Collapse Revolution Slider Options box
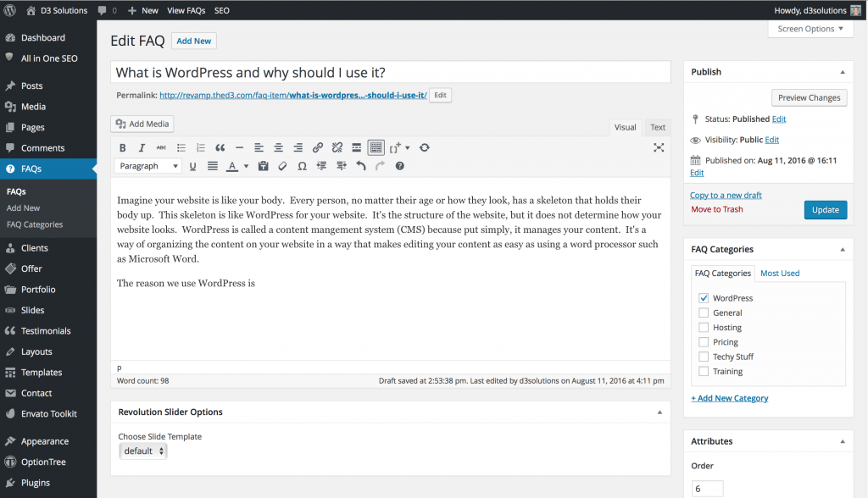 659,412
